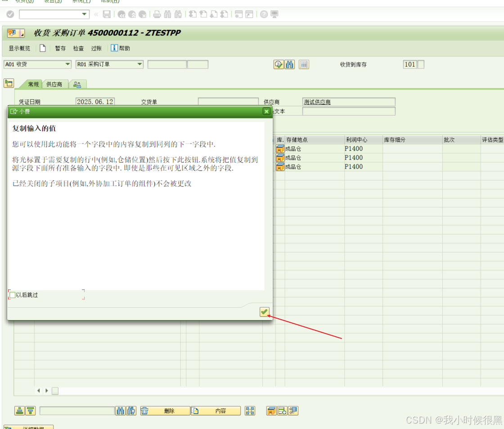
Task: Click the Customize Local Layout monitor icon
Action: pyautogui.click(x=274, y=14)
